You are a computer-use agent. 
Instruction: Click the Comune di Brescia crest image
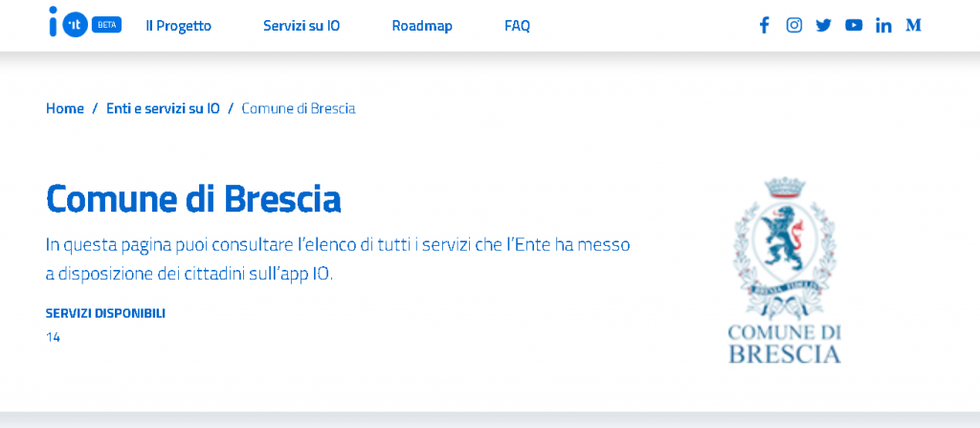pyautogui.click(x=785, y=270)
